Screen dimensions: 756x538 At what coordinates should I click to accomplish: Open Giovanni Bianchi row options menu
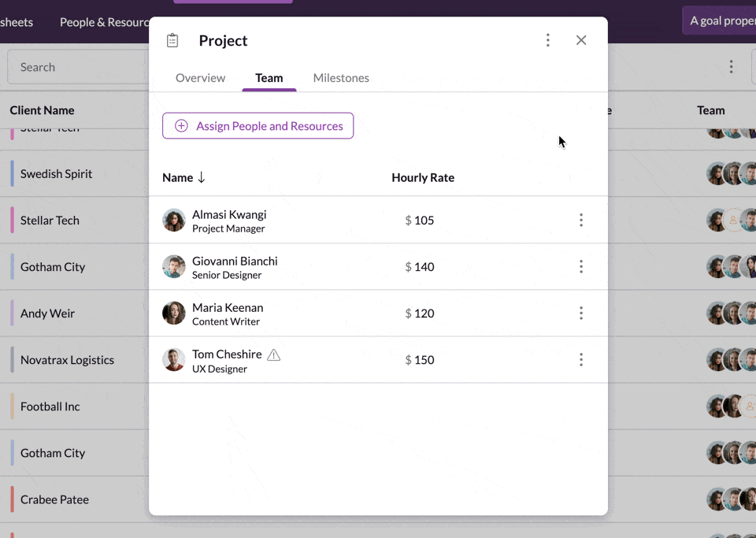pos(581,266)
